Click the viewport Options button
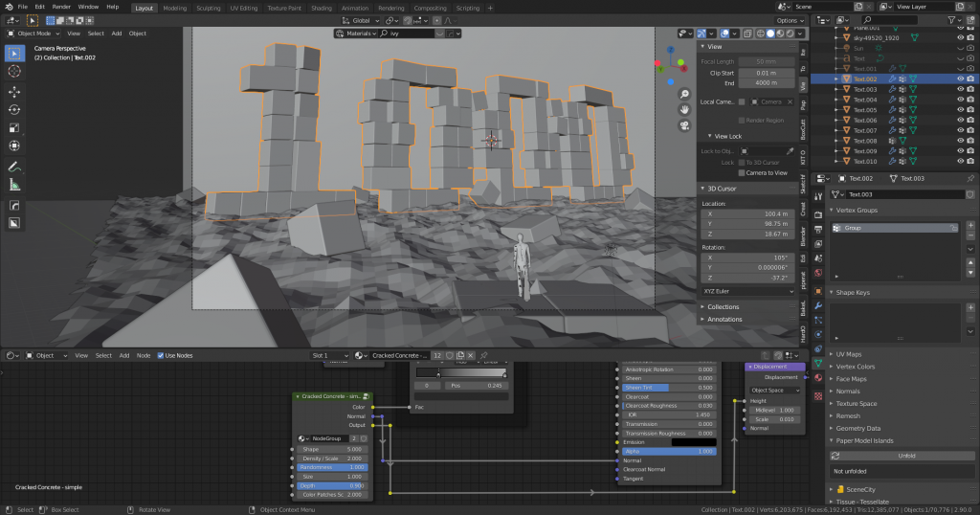Screen dimensions: 980x515 [x=790, y=20]
